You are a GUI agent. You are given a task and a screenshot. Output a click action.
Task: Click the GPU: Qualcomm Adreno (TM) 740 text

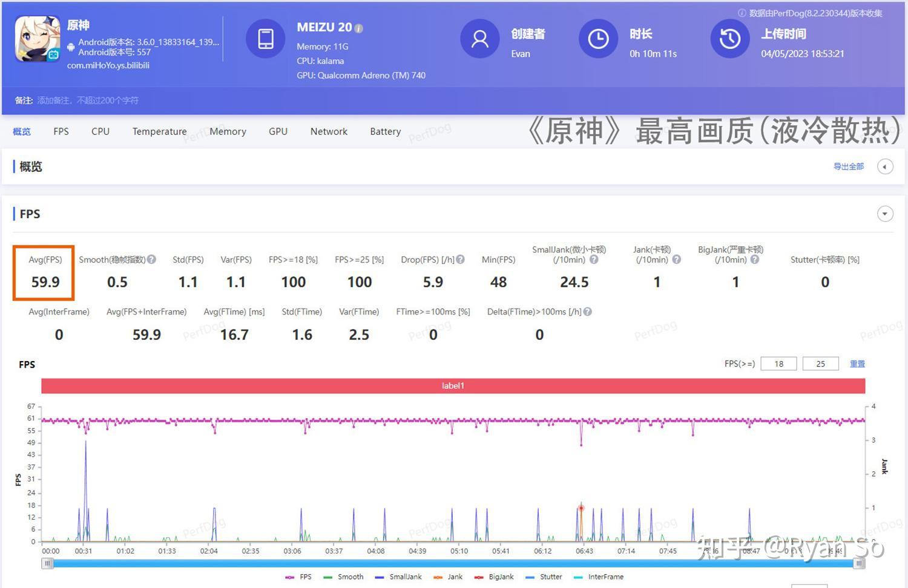click(x=361, y=76)
